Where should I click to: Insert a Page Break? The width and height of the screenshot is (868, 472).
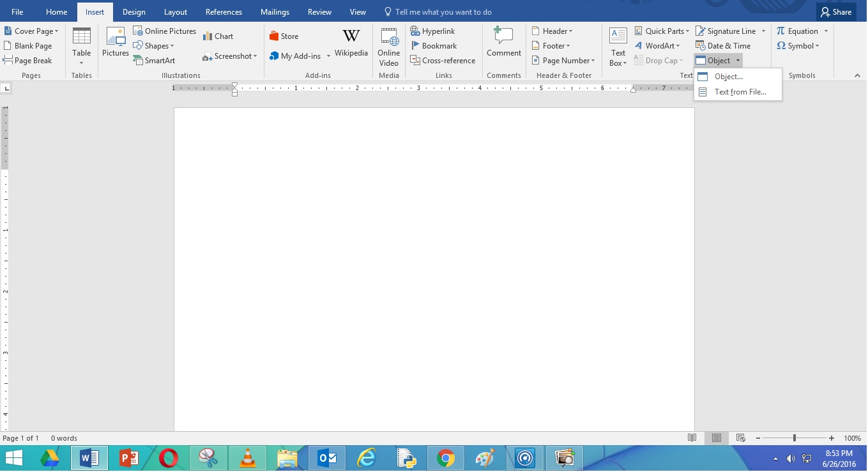(28, 61)
